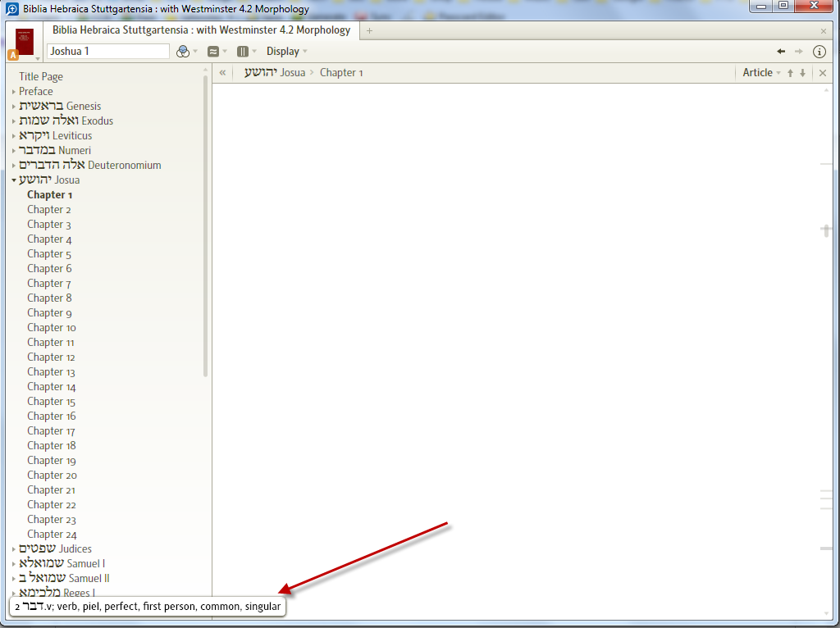
Task: Open the inline search icon
Action: (213, 52)
